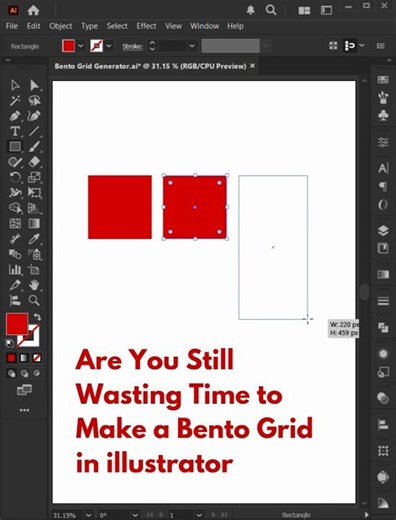Select the Rectangle tool in toolbar
This screenshot has height=520, width=396.
(x=15, y=146)
